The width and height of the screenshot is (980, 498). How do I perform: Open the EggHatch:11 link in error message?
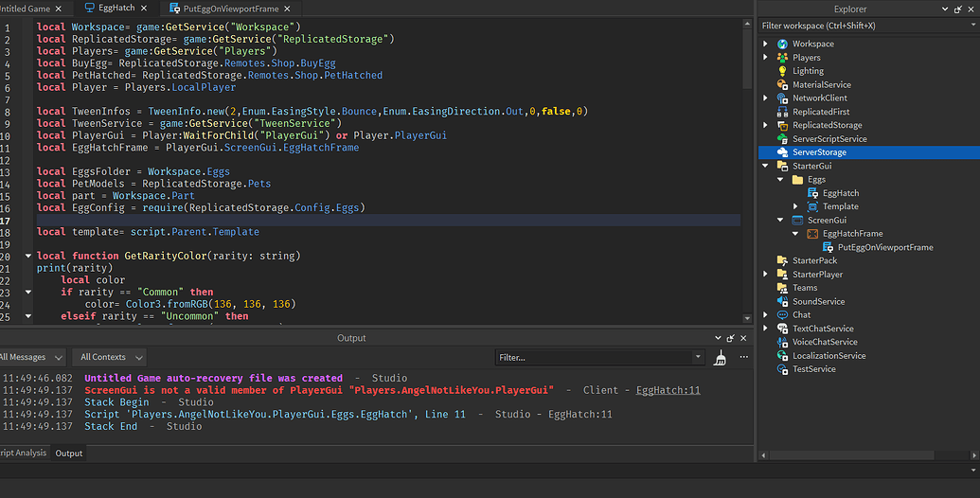tap(668, 389)
